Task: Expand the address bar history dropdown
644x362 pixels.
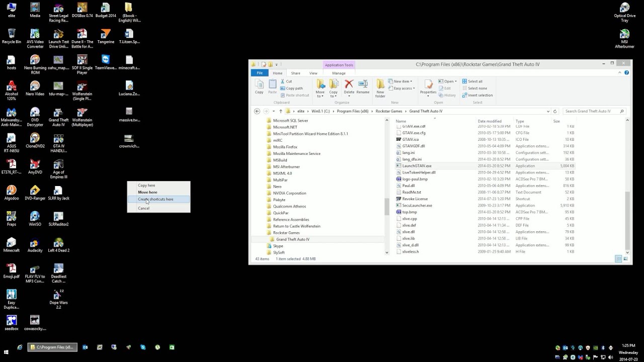Action: pos(548,111)
